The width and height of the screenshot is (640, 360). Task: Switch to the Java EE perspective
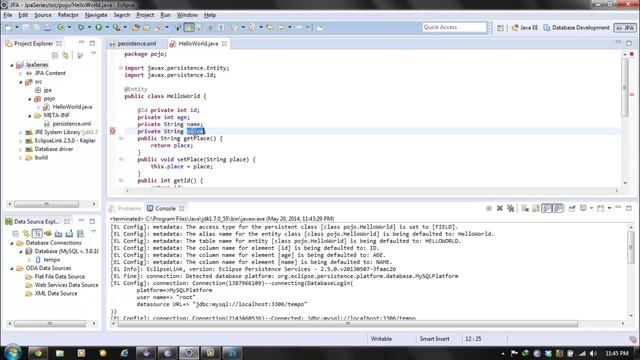[525, 28]
